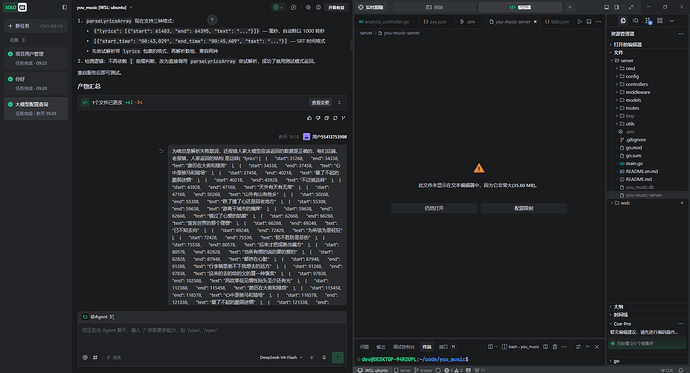The height and width of the screenshot is (373, 690).
Task: Expand the web folder in explorer
Action: point(625,203)
